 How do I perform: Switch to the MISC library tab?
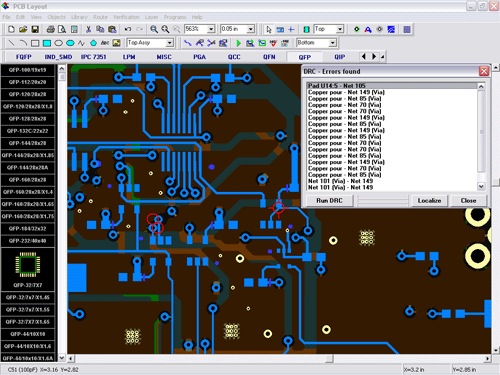click(x=164, y=57)
